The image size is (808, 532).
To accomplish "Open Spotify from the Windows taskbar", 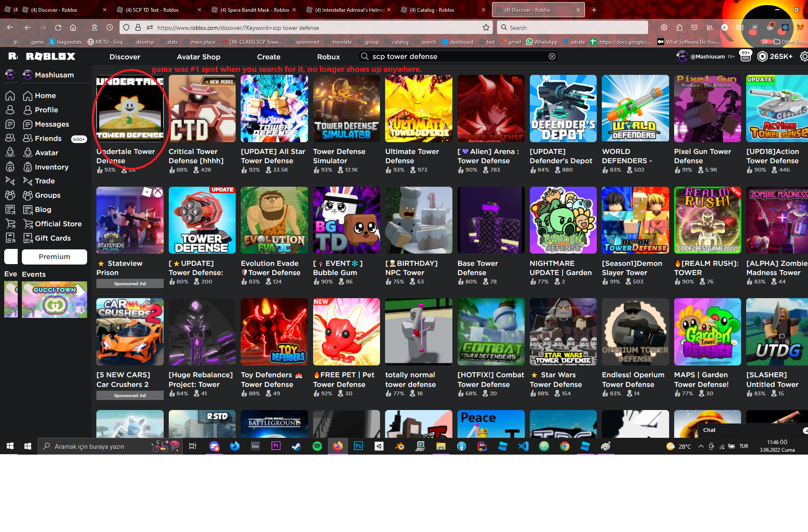I will pyautogui.click(x=317, y=446).
